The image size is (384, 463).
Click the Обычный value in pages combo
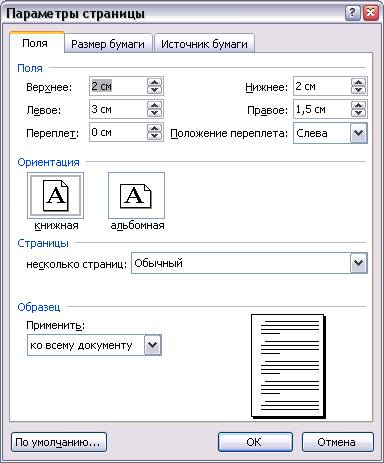158,263
